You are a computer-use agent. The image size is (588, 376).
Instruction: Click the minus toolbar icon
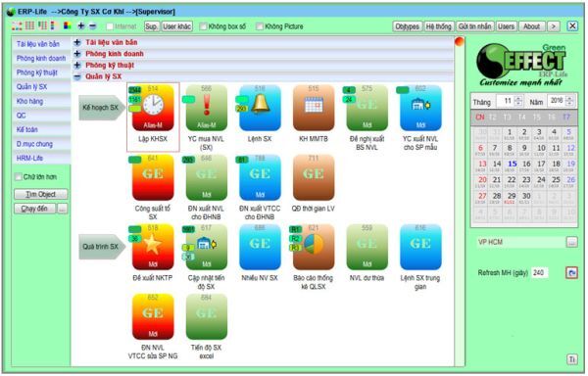tap(93, 25)
